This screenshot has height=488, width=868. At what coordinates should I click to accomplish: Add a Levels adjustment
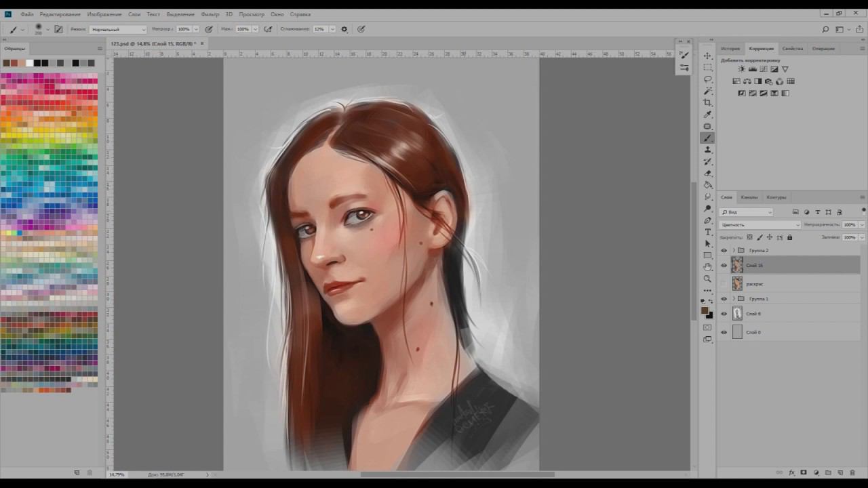click(752, 69)
